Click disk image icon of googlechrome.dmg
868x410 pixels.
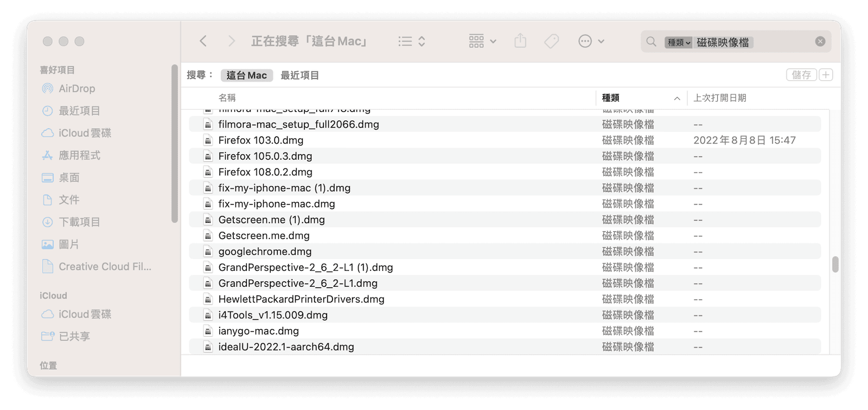208,251
